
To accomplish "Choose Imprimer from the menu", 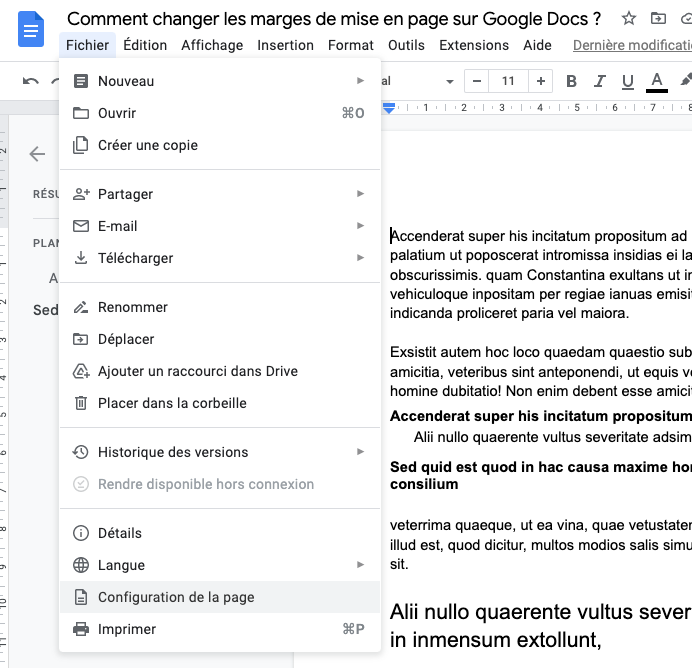I will coord(220,629).
